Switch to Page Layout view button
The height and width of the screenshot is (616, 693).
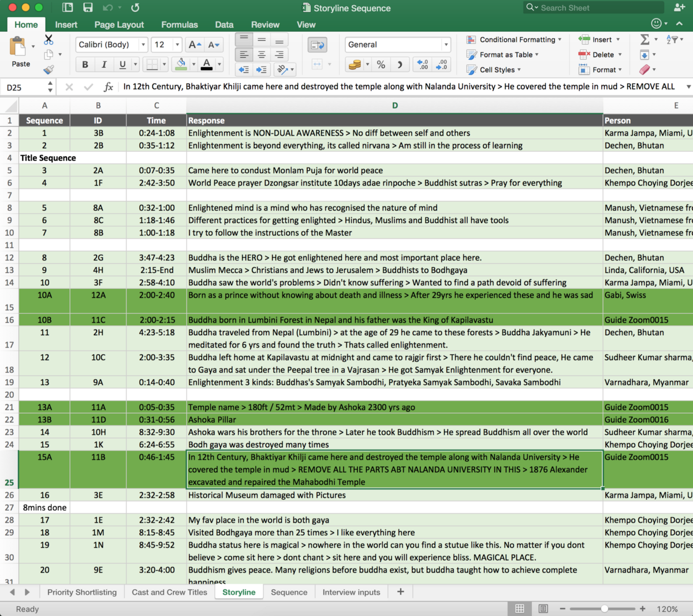543,608
